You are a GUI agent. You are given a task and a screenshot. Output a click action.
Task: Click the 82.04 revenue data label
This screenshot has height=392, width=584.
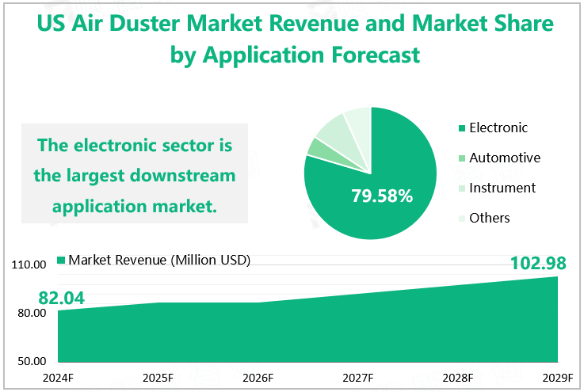coord(62,298)
